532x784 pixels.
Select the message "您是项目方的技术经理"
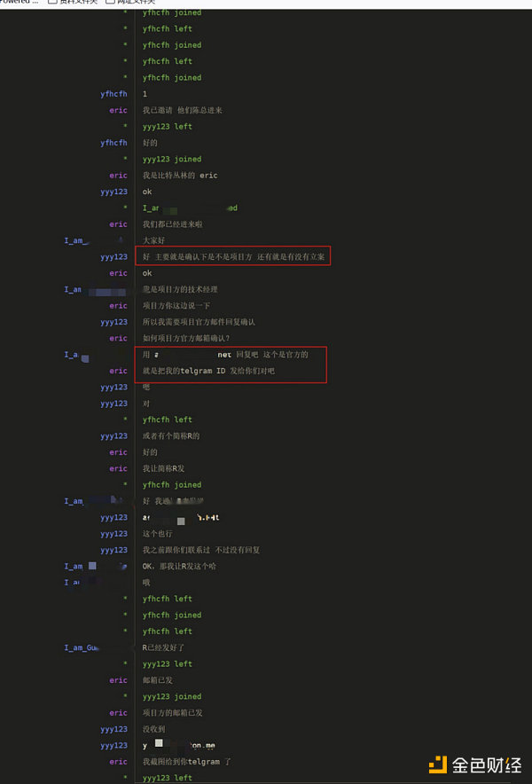coord(180,289)
